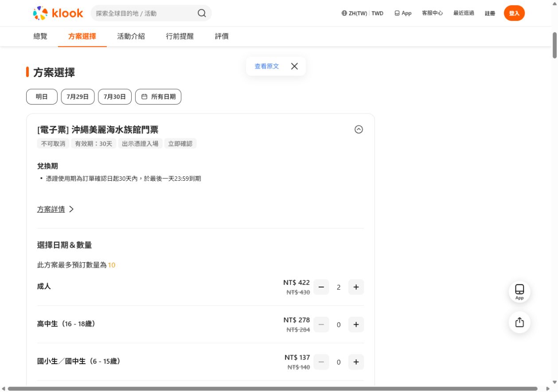Click the search magnifier icon
This screenshot has height=392, width=558.
pyautogui.click(x=202, y=13)
